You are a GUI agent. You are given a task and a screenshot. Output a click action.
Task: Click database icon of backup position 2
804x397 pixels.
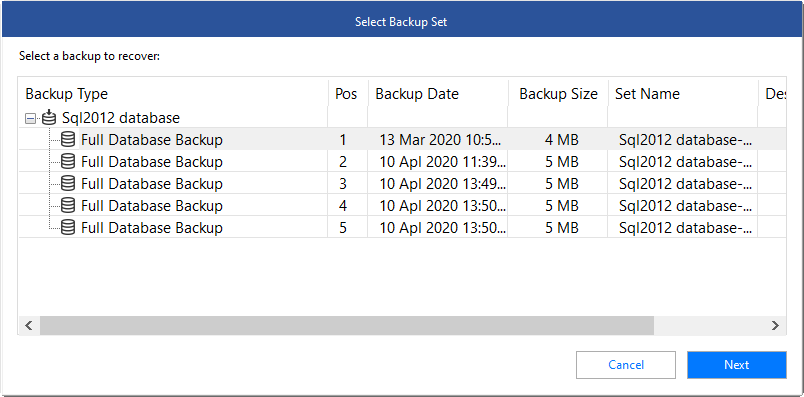(x=68, y=162)
